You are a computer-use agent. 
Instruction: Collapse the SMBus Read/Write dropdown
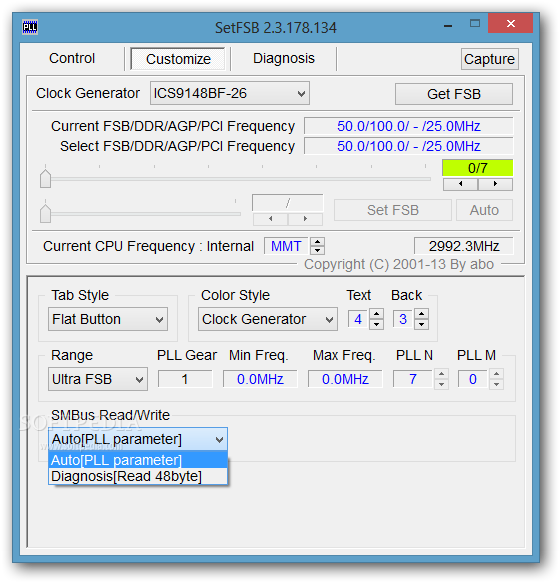tap(138, 439)
